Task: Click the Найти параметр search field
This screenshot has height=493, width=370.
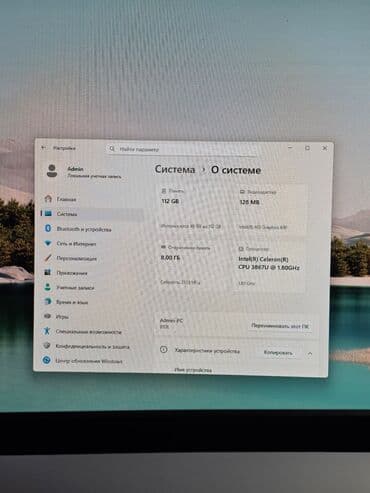Action: (x=182, y=149)
